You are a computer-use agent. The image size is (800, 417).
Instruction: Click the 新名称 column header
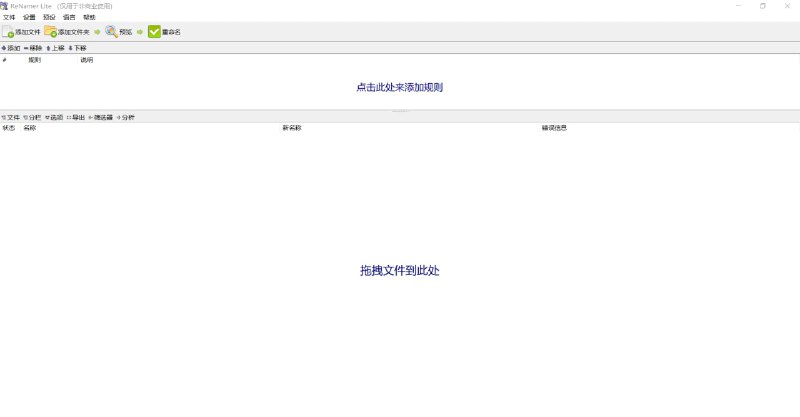pyautogui.click(x=292, y=128)
